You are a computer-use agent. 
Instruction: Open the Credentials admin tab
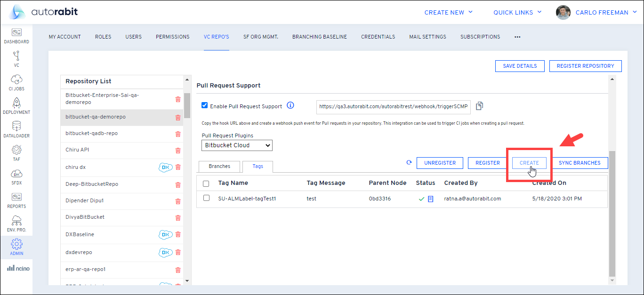click(378, 37)
